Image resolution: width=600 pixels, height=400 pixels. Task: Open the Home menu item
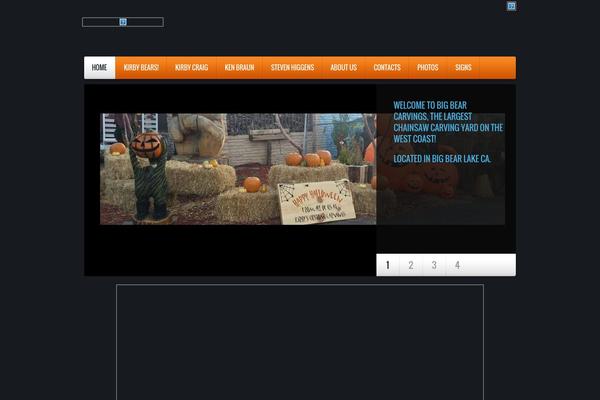pyautogui.click(x=99, y=68)
